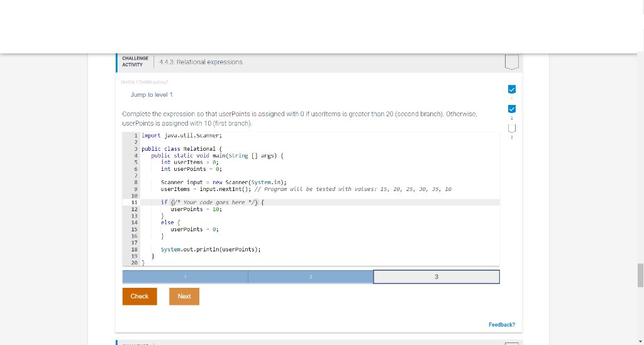Click the 'int userItems = 0;' line
The width and height of the screenshot is (644, 345).
pos(190,162)
